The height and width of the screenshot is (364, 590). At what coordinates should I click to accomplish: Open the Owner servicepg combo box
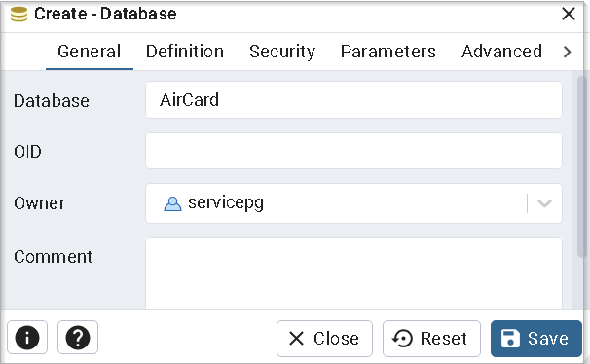tap(353, 203)
